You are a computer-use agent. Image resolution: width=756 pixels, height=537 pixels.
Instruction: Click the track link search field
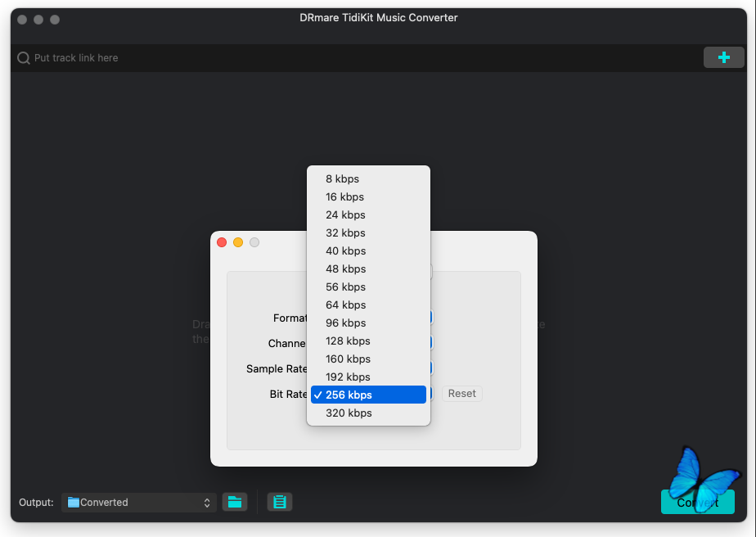tap(357, 58)
